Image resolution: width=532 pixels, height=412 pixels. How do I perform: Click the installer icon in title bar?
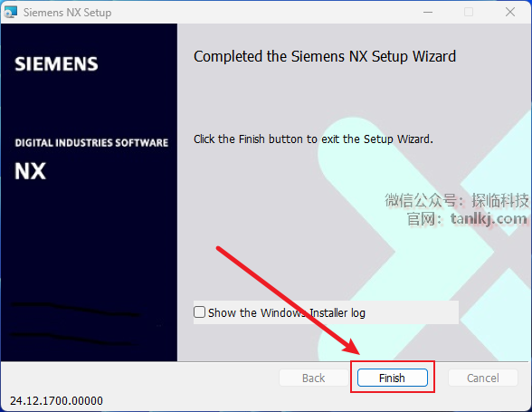(x=10, y=12)
